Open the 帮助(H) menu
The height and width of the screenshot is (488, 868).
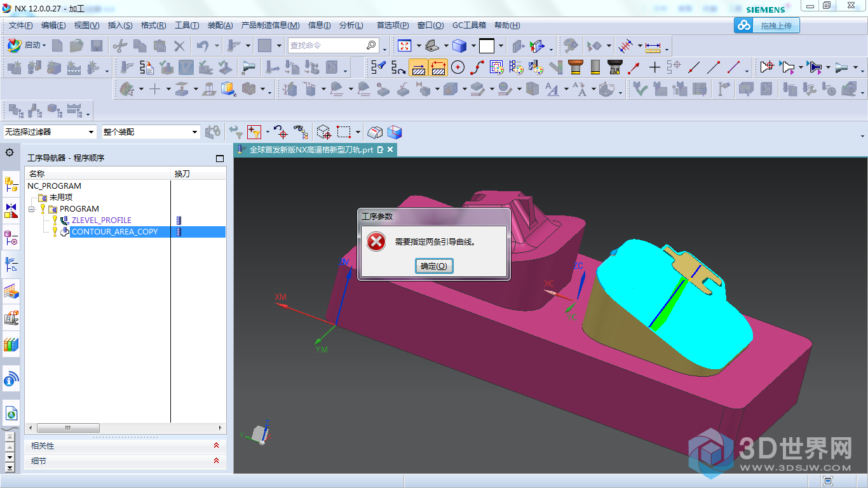click(507, 25)
